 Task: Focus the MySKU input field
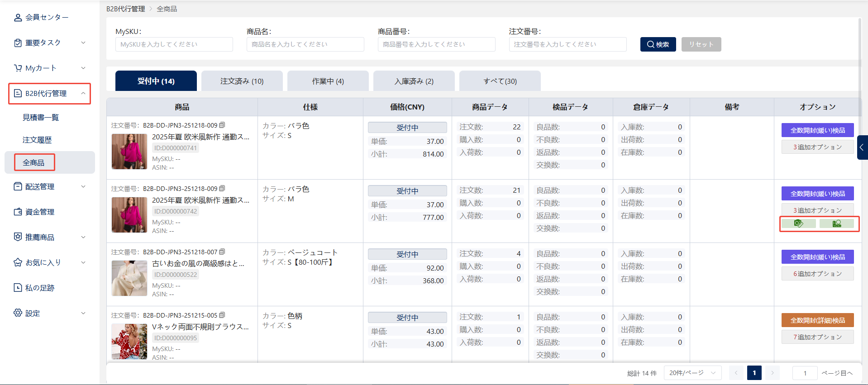click(174, 44)
